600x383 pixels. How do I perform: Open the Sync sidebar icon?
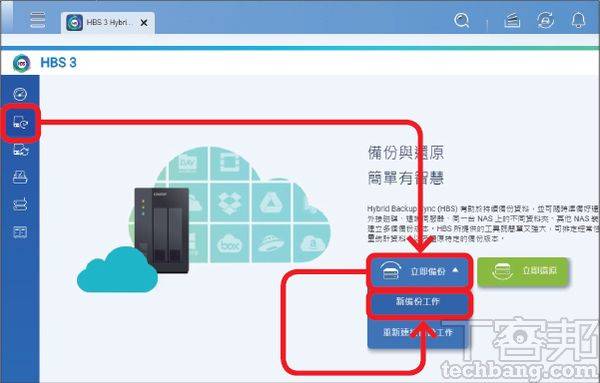pos(21,150)
